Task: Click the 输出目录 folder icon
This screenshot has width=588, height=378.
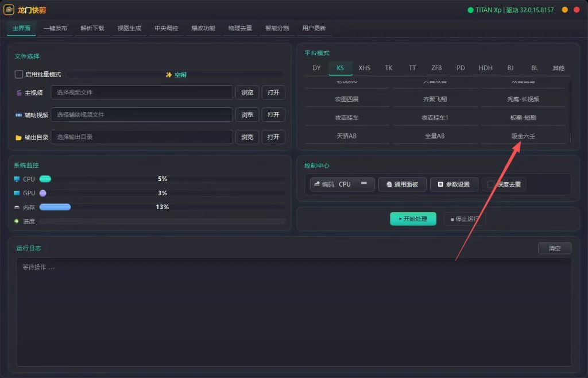Action: (x=18, y=138)
